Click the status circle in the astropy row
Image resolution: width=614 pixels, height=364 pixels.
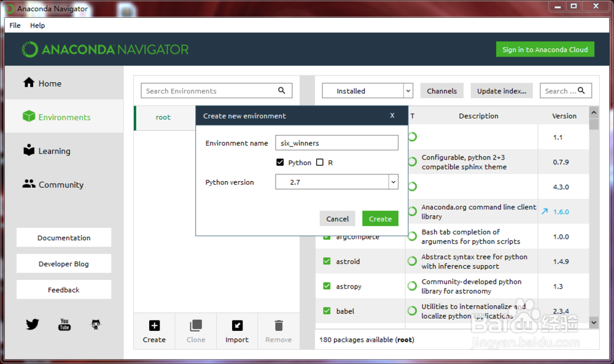pyautogui.click(x=412, y=286)
